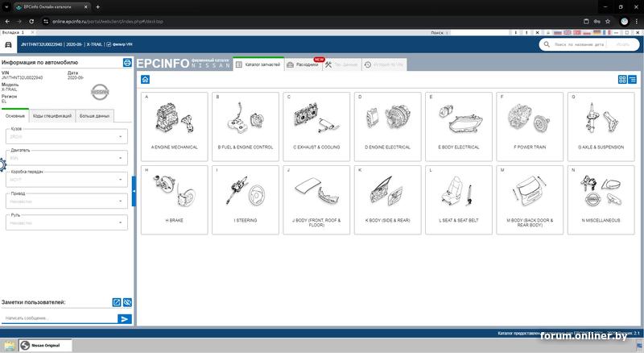
Task: Go back in browser history
Action: point(7,22)
